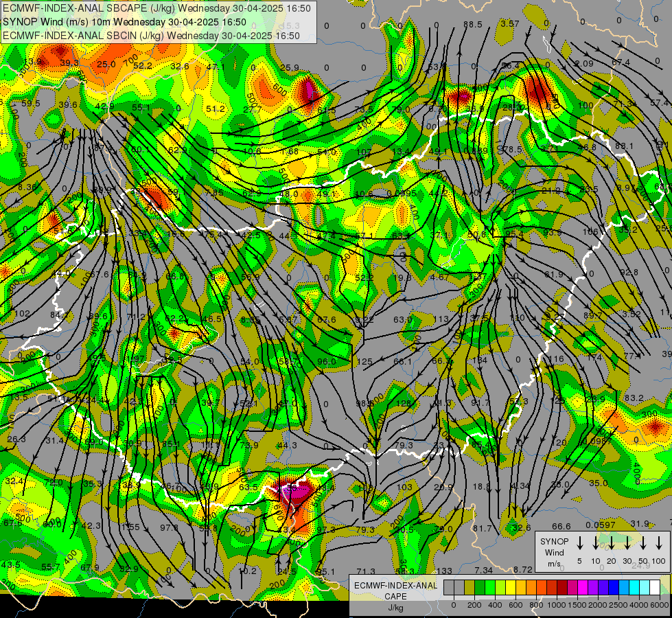The height and width of the screenshot is (618, 672).
Task: Click the station value 39.3
Action: pyautogui.click(x=69, y=63)
